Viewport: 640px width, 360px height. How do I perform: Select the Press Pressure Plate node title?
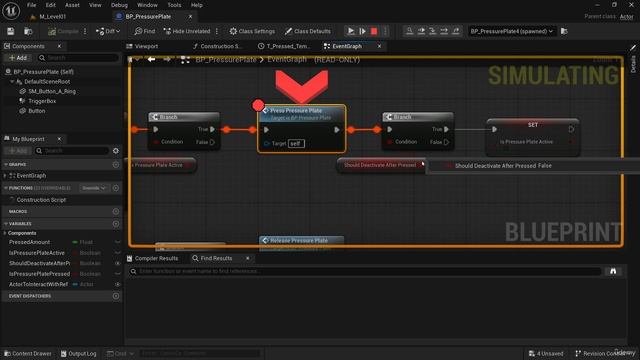pos(296,111)
